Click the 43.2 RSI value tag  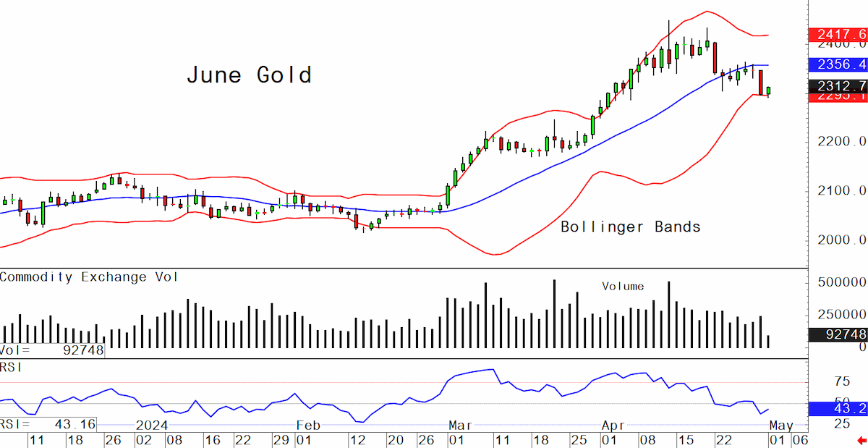(838, 409)
